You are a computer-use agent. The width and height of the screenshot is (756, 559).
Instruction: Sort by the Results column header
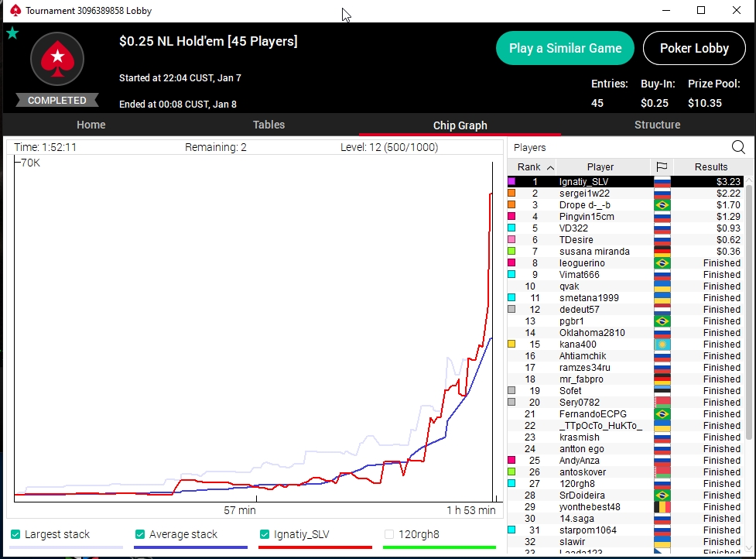pyautogui.click(x=710, y=167)
